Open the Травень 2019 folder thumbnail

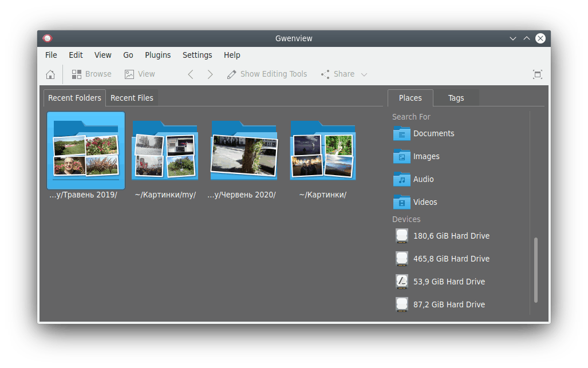click(86, 151)
